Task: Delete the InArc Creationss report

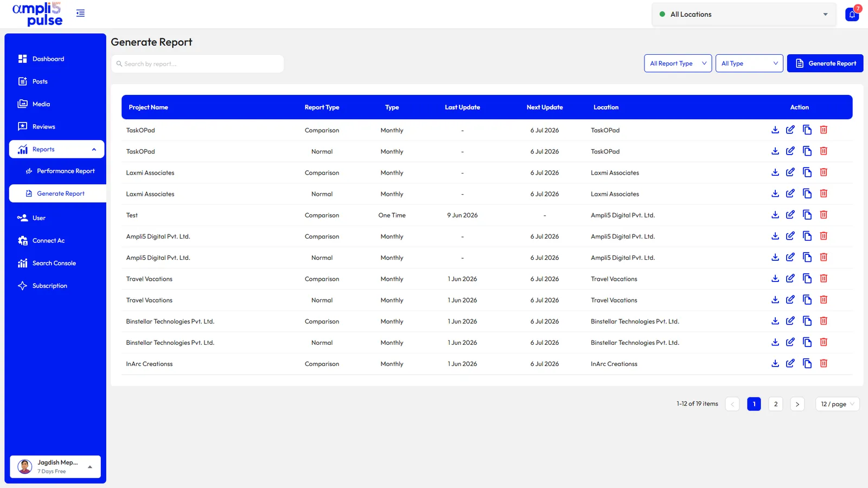Action: pos(824,364)
